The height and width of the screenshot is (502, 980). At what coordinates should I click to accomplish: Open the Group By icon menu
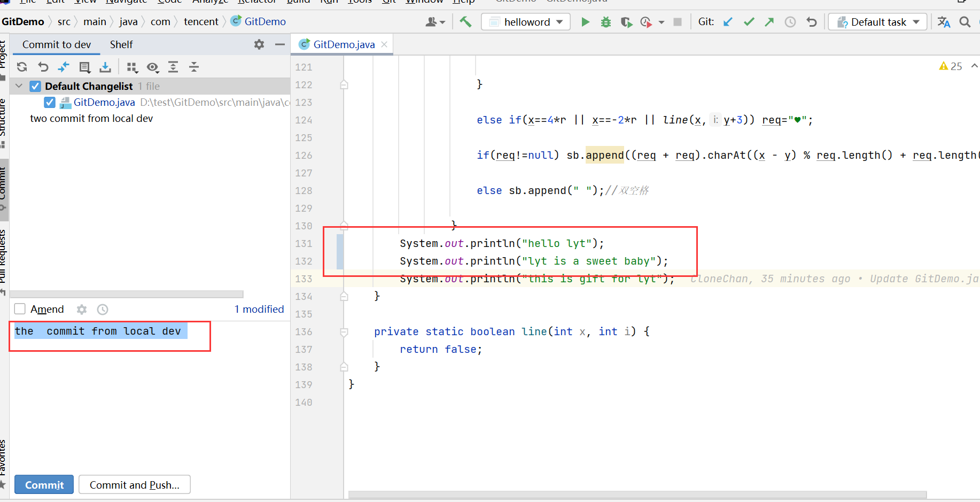[132, 67]
